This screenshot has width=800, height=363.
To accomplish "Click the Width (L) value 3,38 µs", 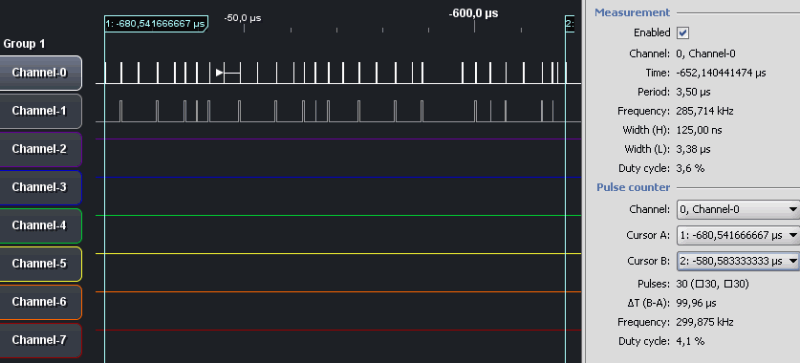I will (693, 150).
